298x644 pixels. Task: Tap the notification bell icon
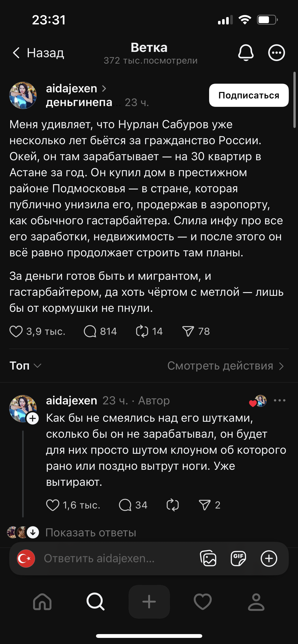[x=246, y=53]
